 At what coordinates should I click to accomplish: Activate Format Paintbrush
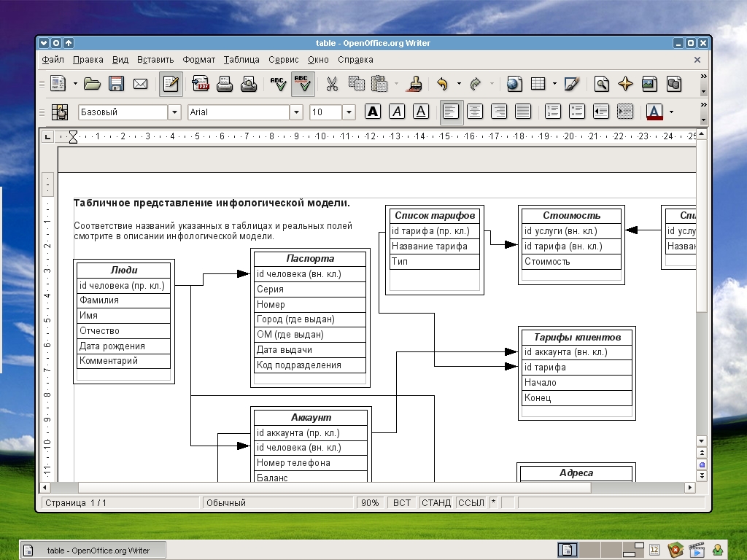414,85
